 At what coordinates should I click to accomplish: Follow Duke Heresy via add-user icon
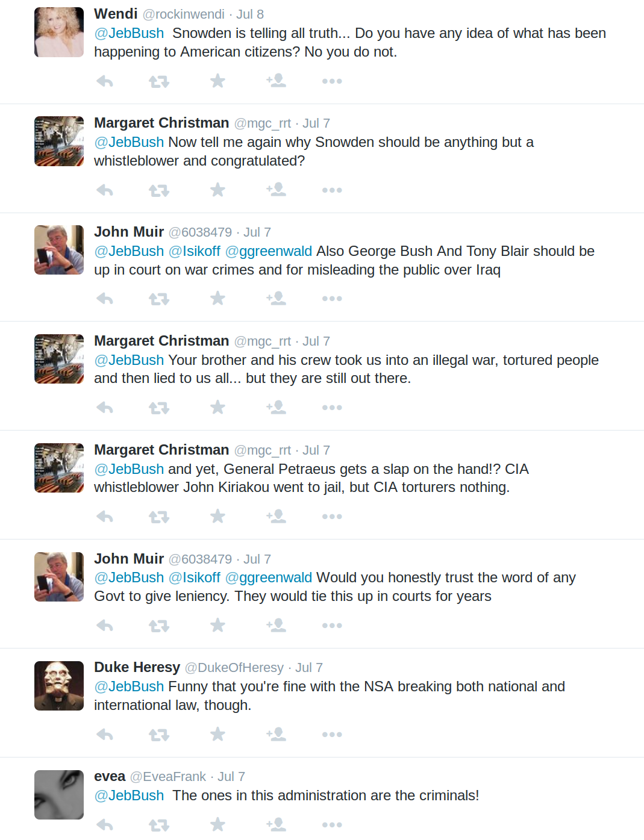pos(277,735)
